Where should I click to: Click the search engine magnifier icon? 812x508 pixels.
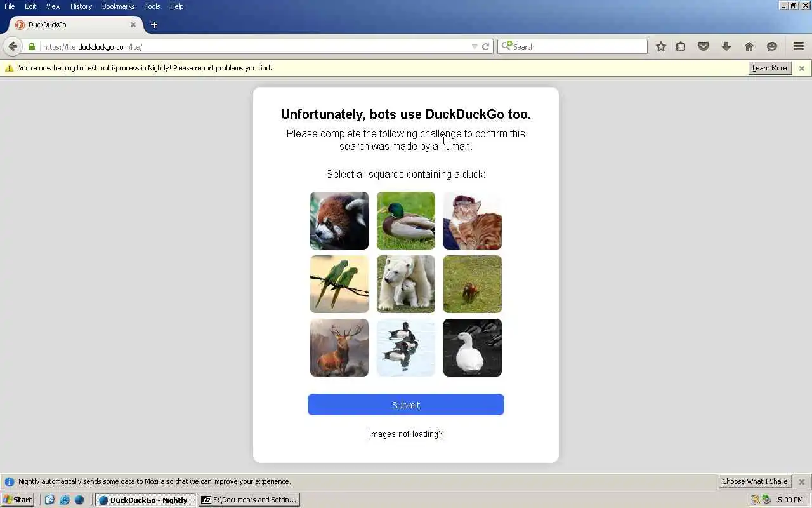coord(506,46)
